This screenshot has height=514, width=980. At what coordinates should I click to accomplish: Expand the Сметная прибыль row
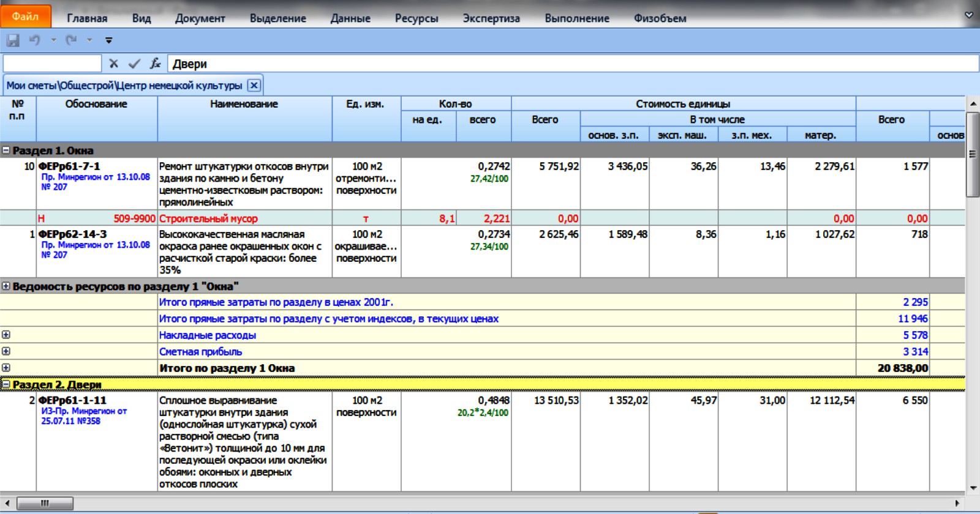coord(6,351)
